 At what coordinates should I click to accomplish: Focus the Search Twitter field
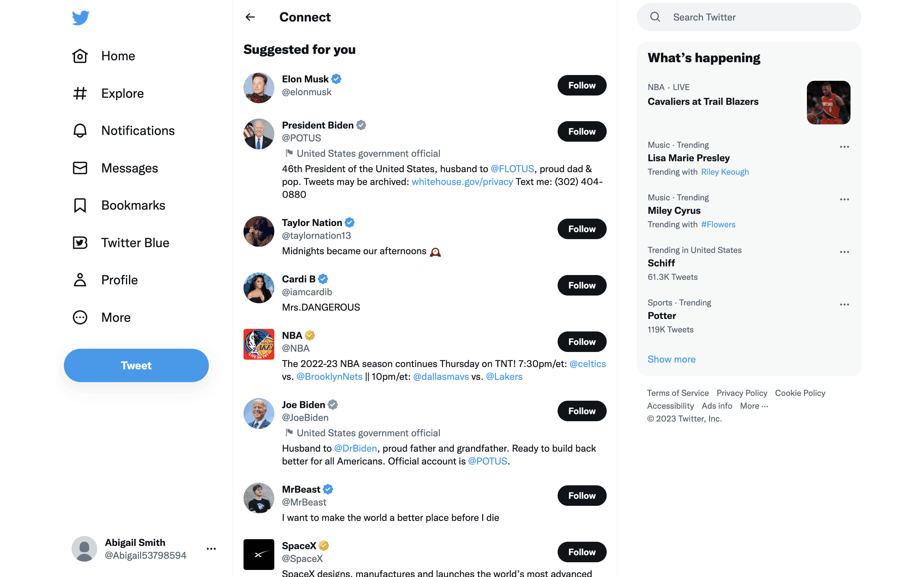coord(749,17)
